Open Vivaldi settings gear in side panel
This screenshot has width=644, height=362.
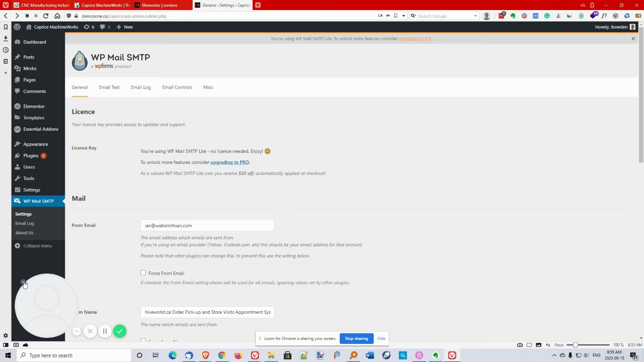click(x=6, y=335)
